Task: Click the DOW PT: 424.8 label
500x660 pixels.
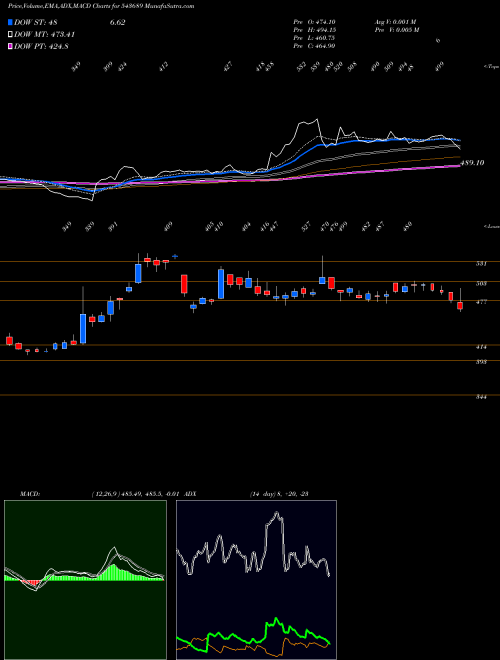Action: (x=42, y=46)
